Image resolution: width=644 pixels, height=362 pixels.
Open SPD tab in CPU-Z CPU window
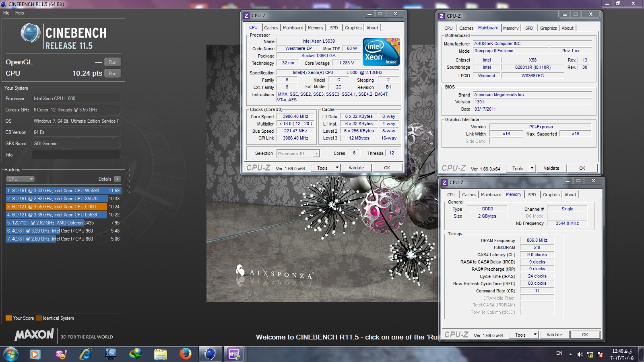(x=334, y=28)
